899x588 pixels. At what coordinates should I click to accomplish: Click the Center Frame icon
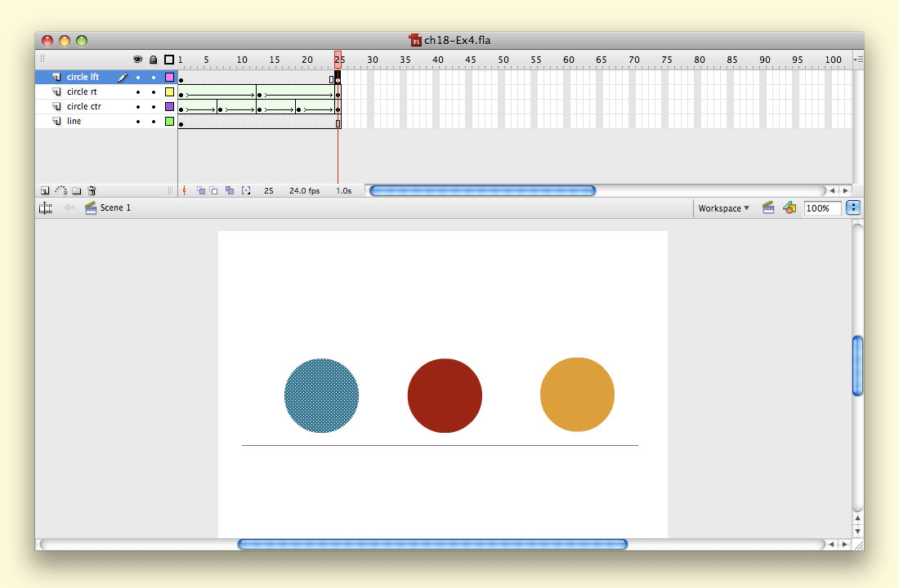185,190
